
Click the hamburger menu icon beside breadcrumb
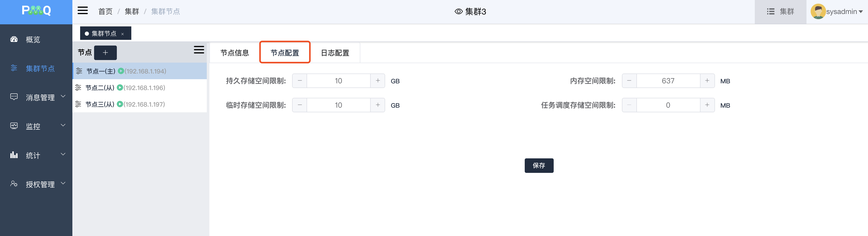pos(82,11)
